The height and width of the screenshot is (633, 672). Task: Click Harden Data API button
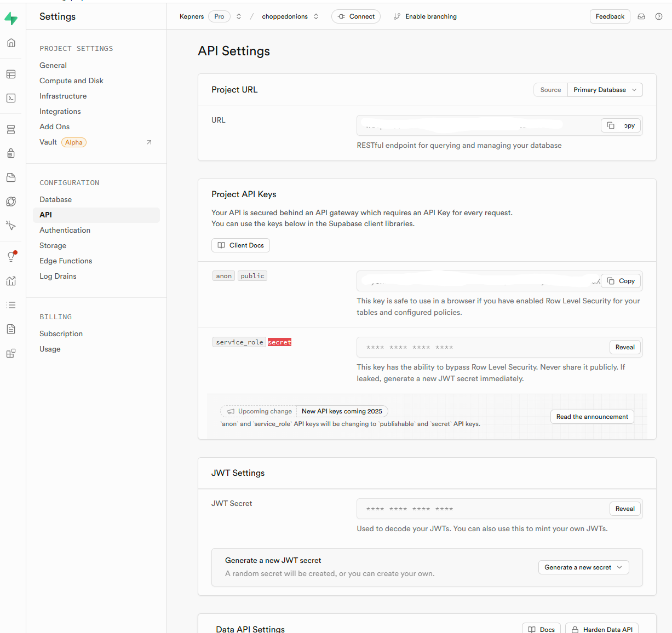tap(602, 629)
